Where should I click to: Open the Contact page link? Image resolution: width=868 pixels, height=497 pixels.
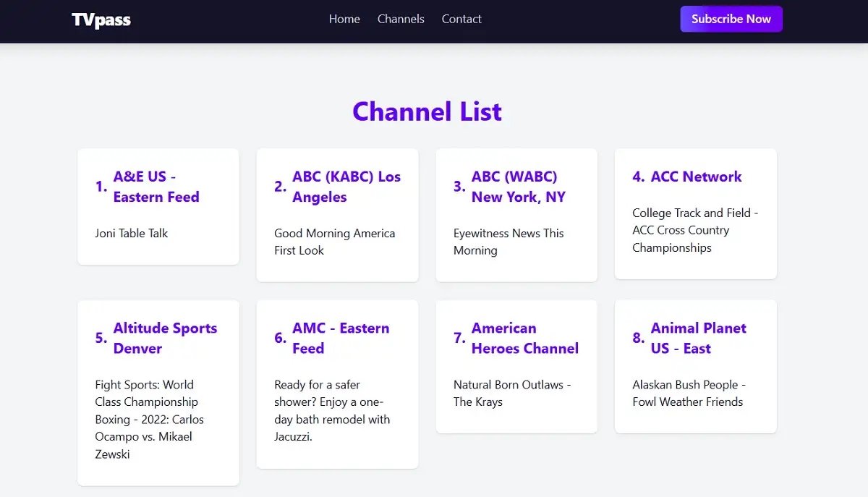click(x=461, y=19)
